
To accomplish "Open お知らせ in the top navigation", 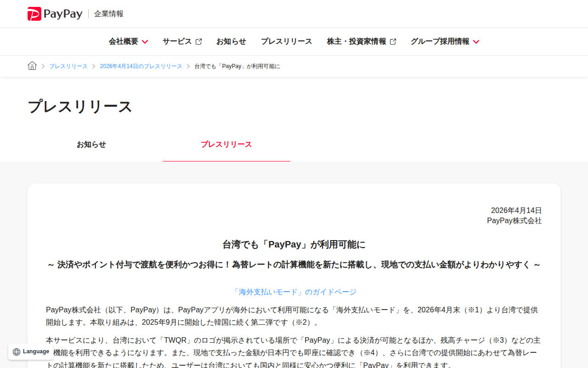I will coord(231,41).
